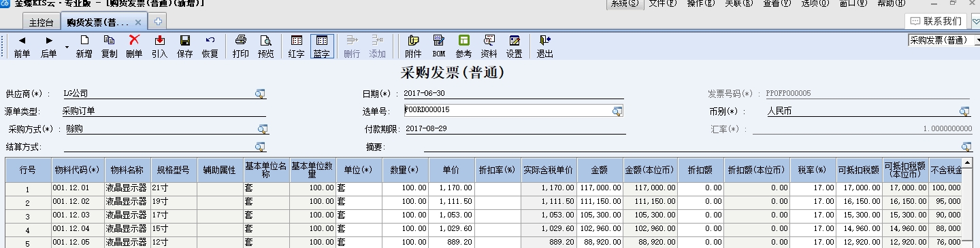Go to next document (后单)
This screenshot has width=980, height=248.
[48, 47]
